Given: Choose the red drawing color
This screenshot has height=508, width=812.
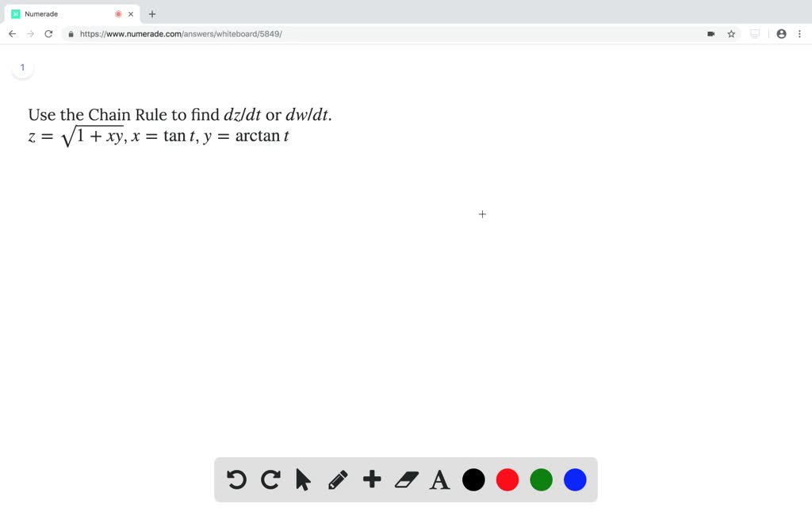Looking at the screenshot, I should 507,479.
